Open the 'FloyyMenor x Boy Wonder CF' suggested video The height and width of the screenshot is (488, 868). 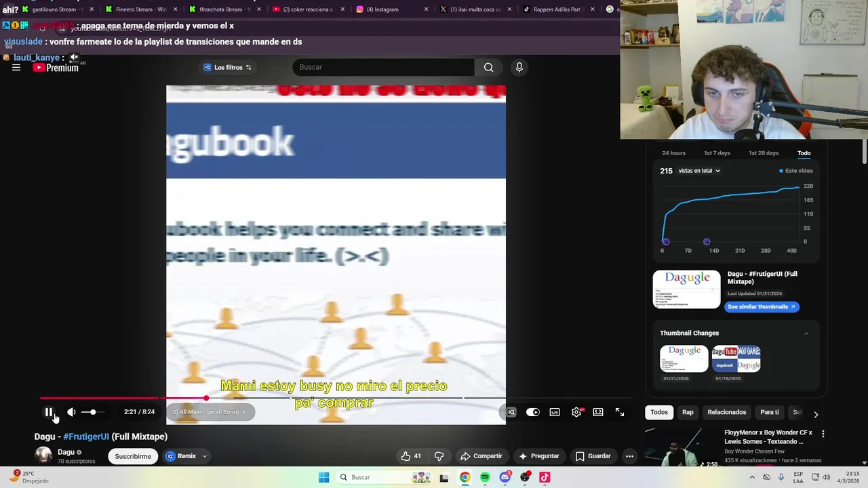point(768,436)
